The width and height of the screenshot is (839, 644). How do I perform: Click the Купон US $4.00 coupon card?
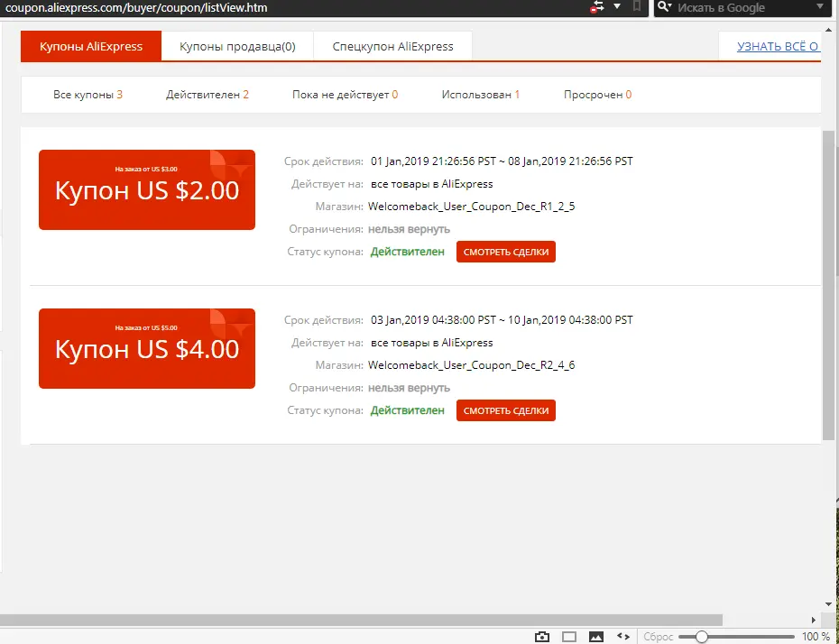pyautogui.click(x=147, y=348)
